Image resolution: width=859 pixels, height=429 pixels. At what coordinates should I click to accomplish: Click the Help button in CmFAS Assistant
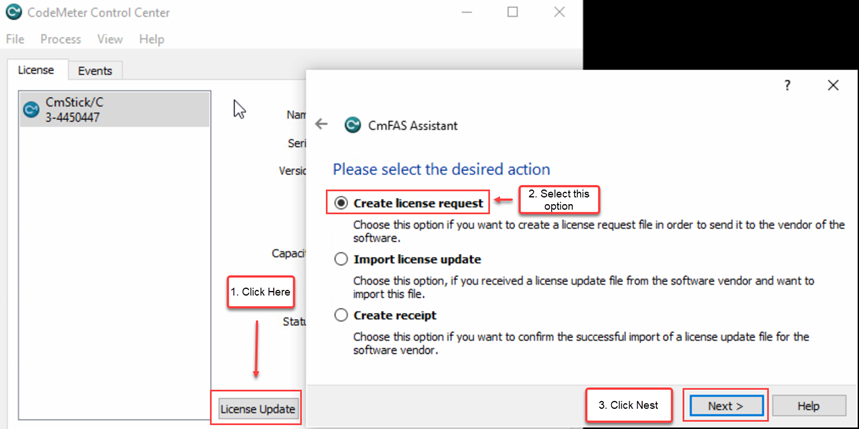pos(809,406)
